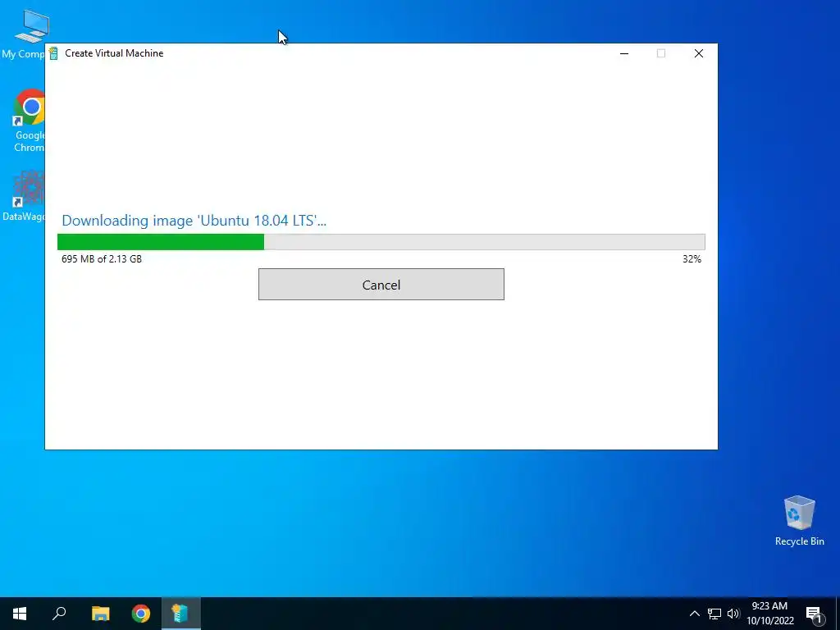
Task: Open File Explorer from taskbar
Action: coord(100,614)
